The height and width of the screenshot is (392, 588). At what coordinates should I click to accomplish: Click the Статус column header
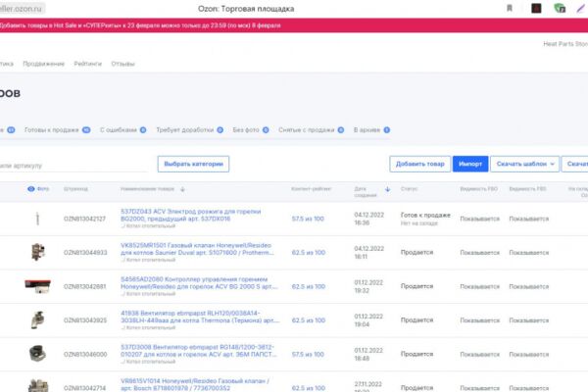tap(409, 189)
